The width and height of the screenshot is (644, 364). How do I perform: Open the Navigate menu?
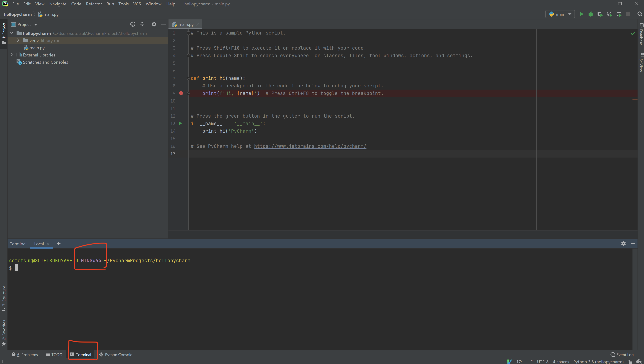click(58, 4)
